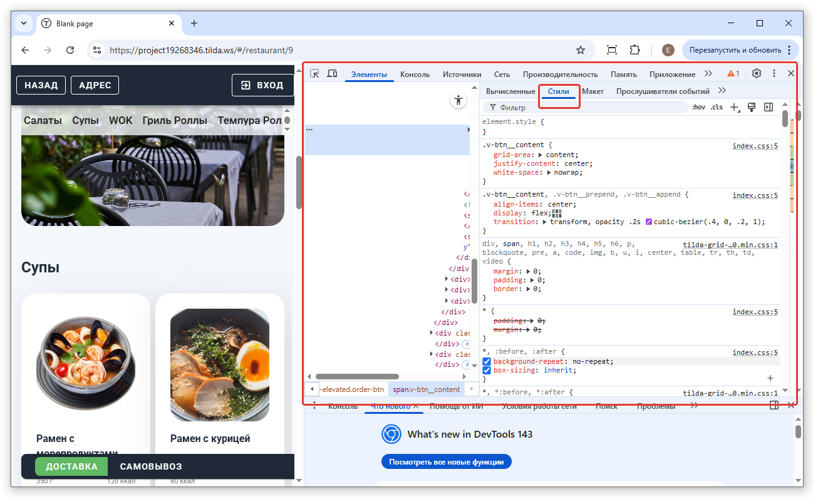Switch to the Консоль tab
This screenshot has height=504, width=813.
click(415, 74)
